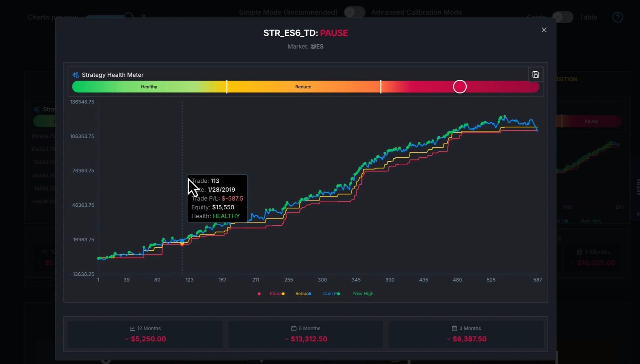Image resolution: width=640 pixels, height=364 pixels.
Task: Expand the 3 Months $6,387.50 details
Action: click(448, 339)
